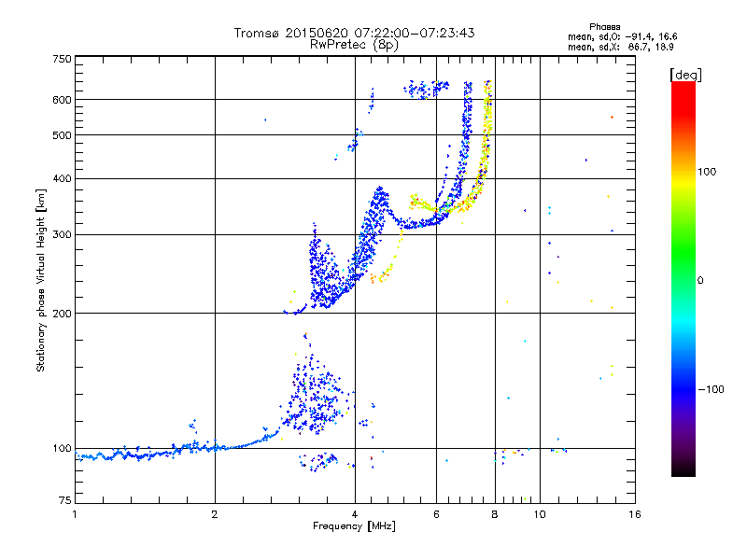Click the x-axis tick label '8'
Viewport: 747px width, 560px height.
pos(495,514)
